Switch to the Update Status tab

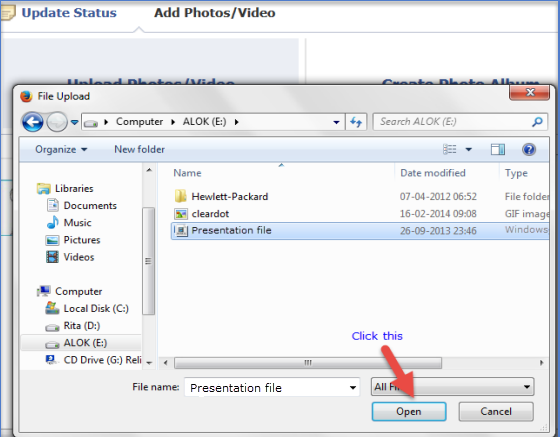tap(69, 13)
